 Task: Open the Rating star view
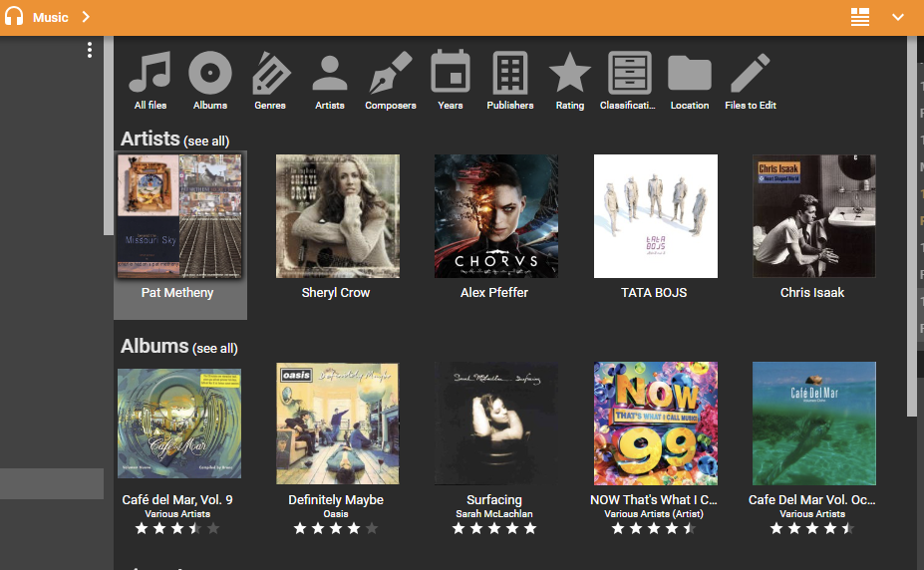[570, 80]
